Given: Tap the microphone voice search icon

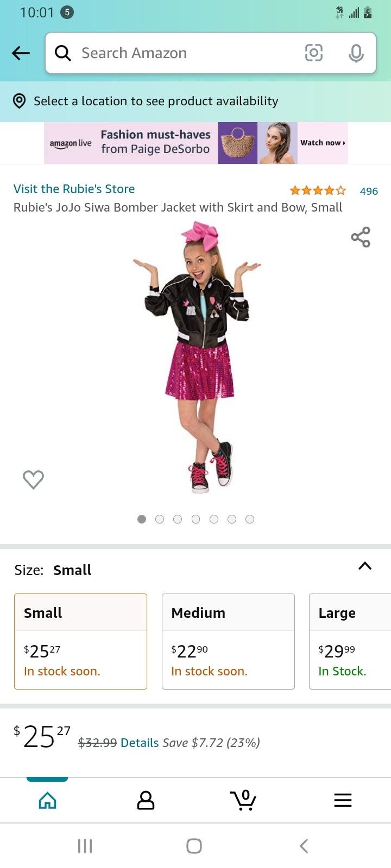Looking at the screenshot, I should coord(356,53).
